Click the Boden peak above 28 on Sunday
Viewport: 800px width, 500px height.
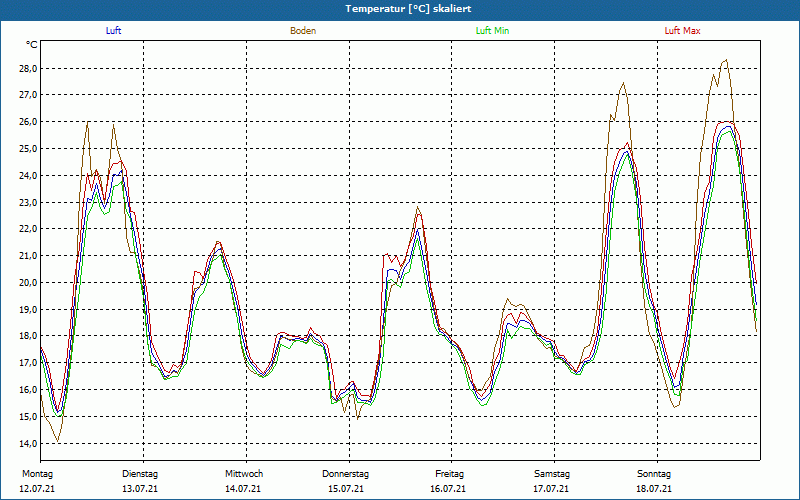tap(726, 60)
